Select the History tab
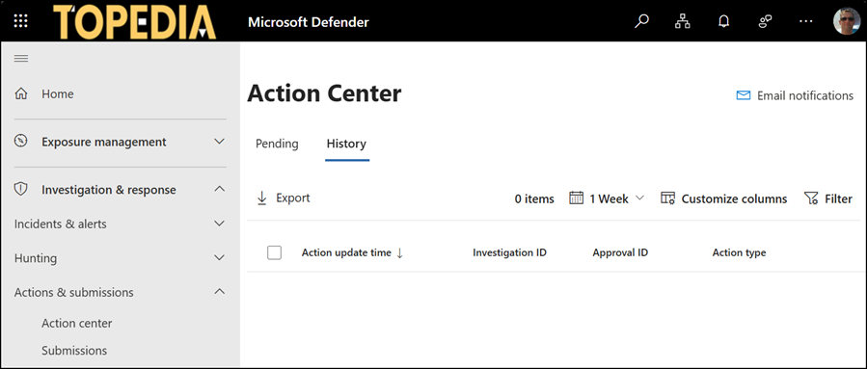Screen dimensions: 868x369 coord(346,144)
